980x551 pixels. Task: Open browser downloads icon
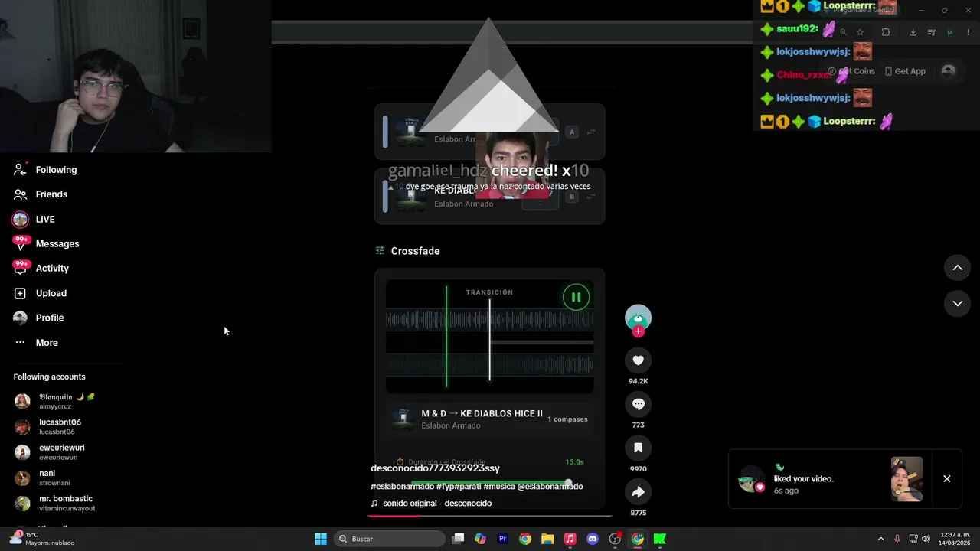point(913,32)
